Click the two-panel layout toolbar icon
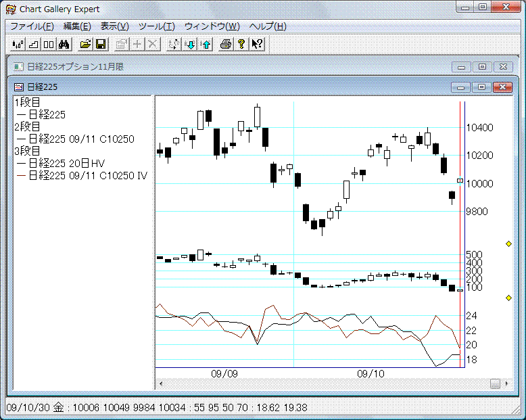Screen dimensions: 526x420 pos(49,45)
